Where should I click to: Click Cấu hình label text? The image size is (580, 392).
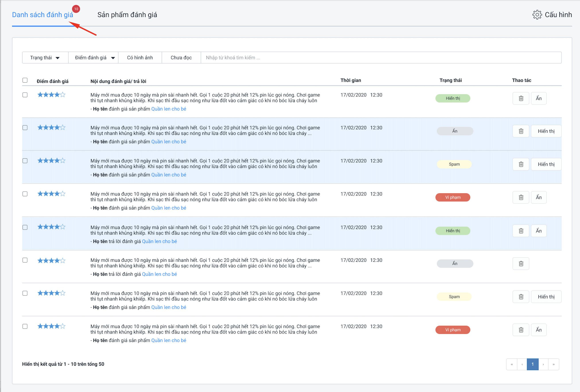point(558,15)
